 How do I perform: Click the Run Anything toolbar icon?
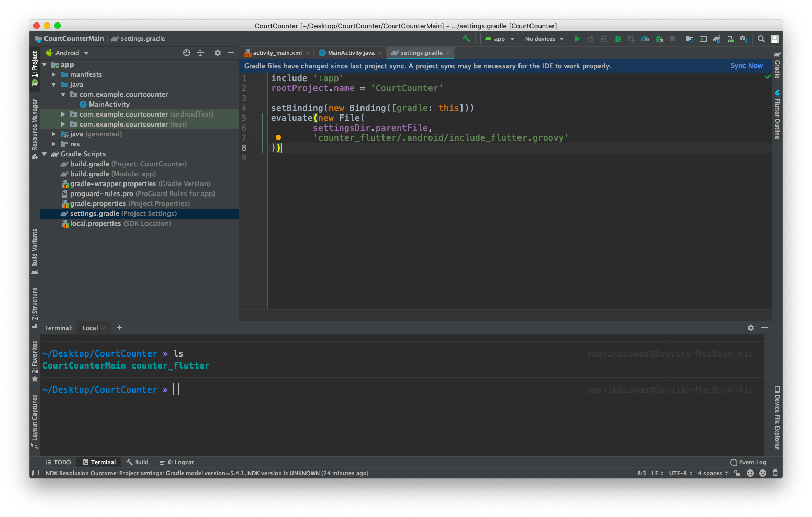point(703,39)
